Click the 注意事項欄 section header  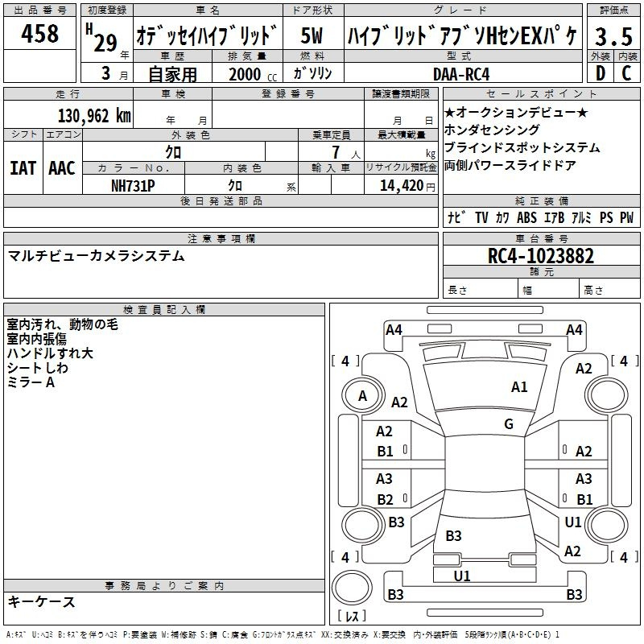(x=221, y=238)
